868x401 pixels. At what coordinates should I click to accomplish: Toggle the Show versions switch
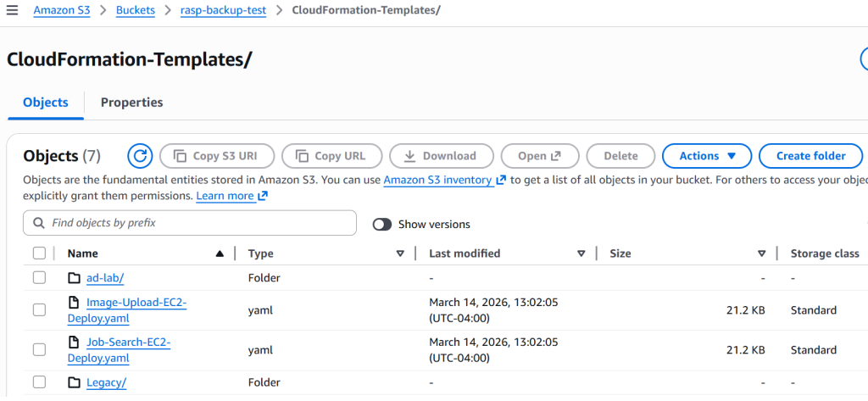coord(382,224)
